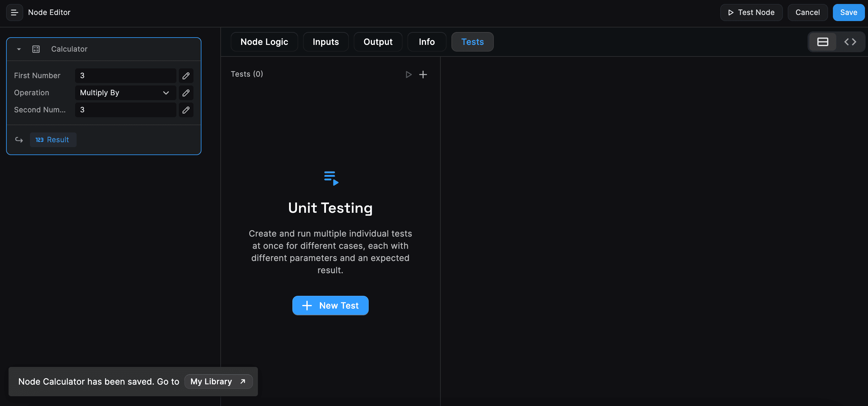868x406 pixels.
Task: Click the add new test plus icon
Action: [423, 74]
